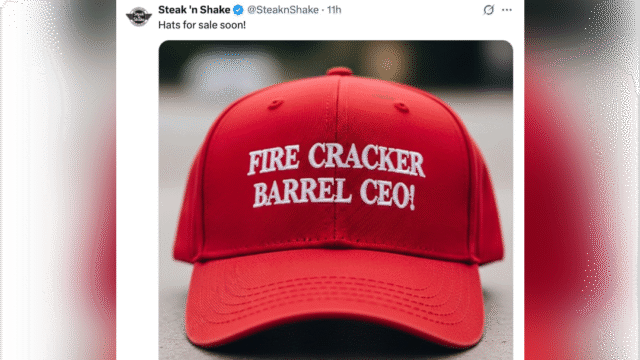Click the top button of the red cap
This screenshot has width=640, height=360.
tap(339, 71)
